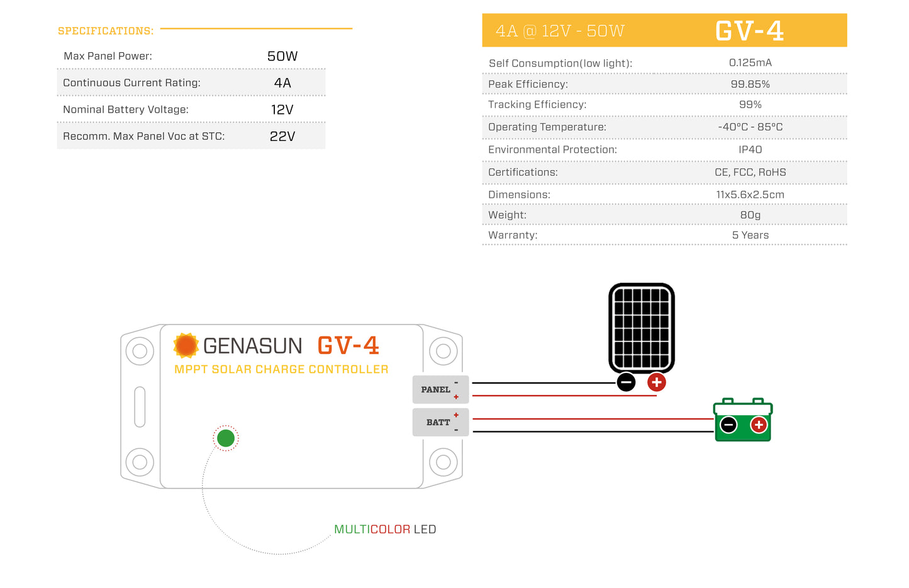Image resolution: width=909 pixels, height=588 pixels.
Task: Click the MPPT Solar Charge Controller text
Action: [x=281, y=369]
